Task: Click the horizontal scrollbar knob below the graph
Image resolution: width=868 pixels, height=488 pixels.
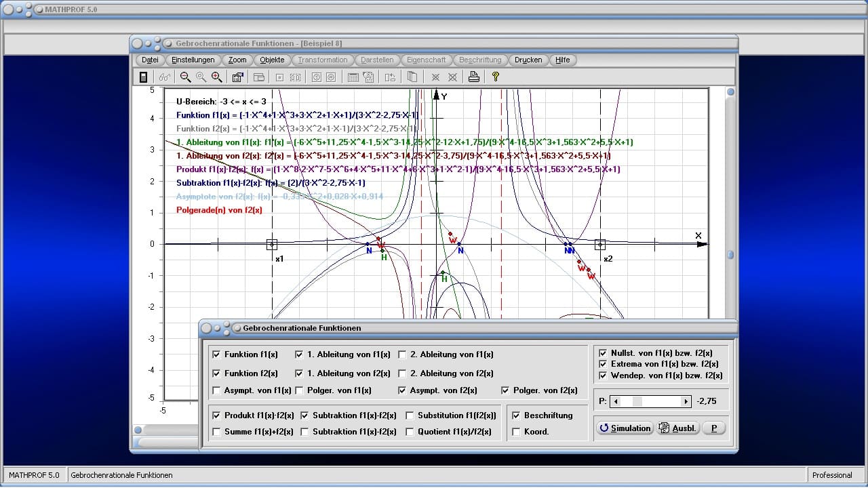Action: (x=138, y=430)
